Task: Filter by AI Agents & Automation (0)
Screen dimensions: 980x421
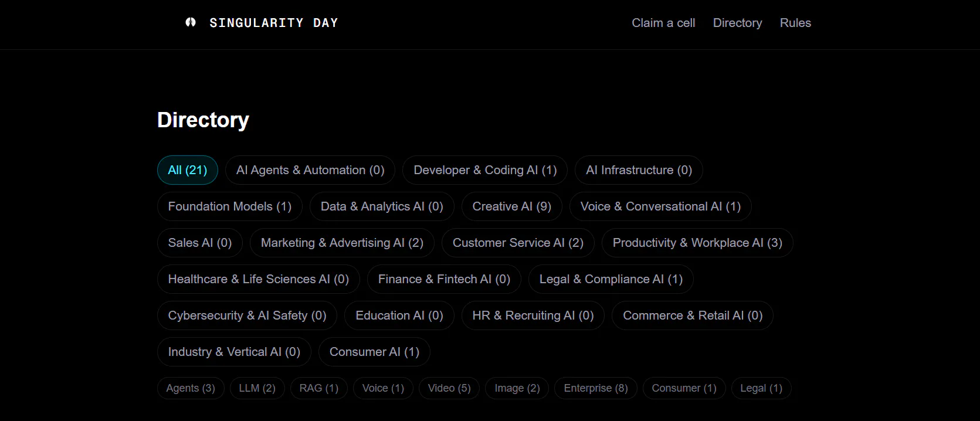Action: pos(310,170)
